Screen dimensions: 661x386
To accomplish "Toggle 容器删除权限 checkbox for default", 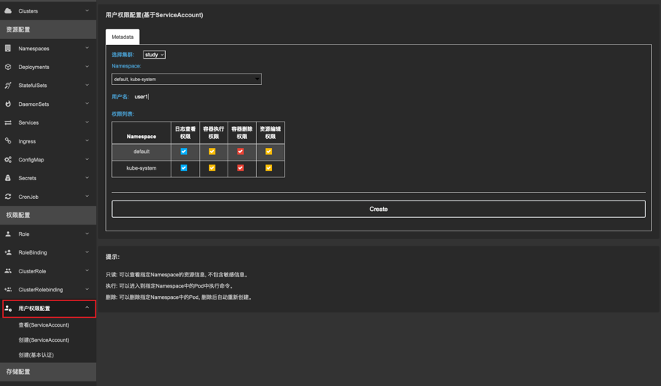I will coord(240,151).
